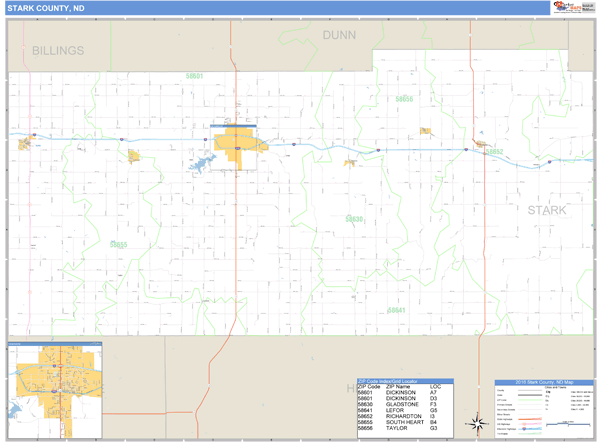
Task: Click ZIP code label 58656 on the map
Action: [404, 100]
